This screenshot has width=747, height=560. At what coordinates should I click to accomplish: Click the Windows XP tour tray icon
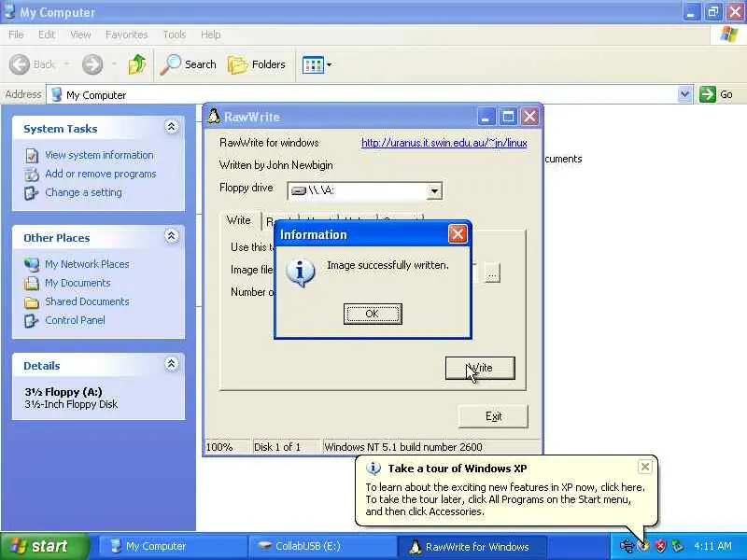(644, 546)
